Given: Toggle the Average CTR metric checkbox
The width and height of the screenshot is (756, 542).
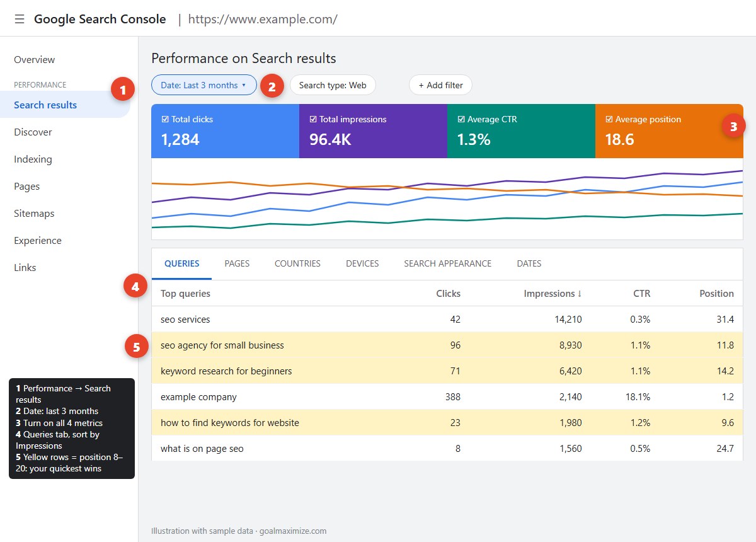Looking at the screenshot, I should 461,119.
